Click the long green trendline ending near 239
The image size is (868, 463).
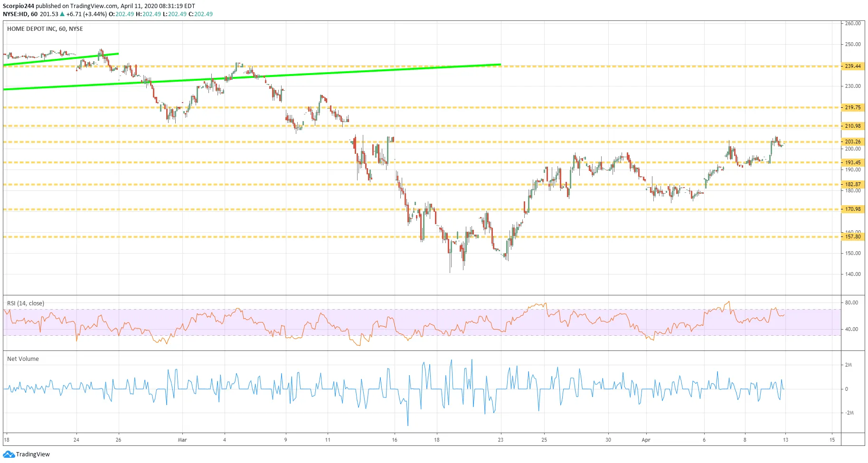coord(252,76)
